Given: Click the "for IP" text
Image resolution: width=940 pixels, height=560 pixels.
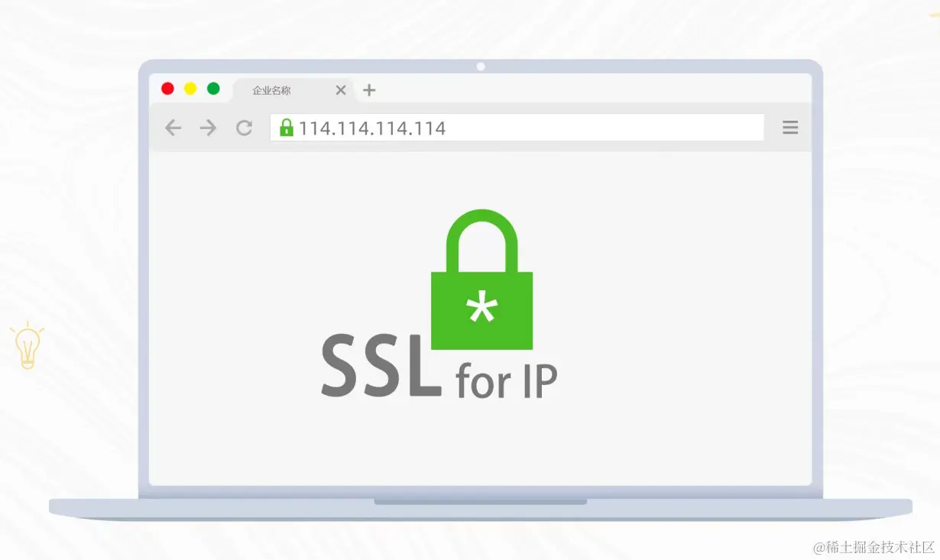Looking at the screenshot, I should 507,380.
